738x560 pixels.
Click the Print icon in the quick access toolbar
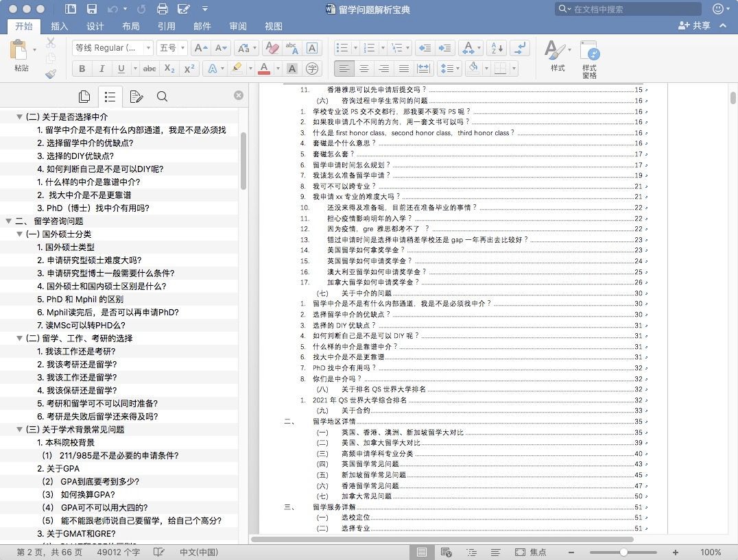pyautogui.click(x=163, y=9)
